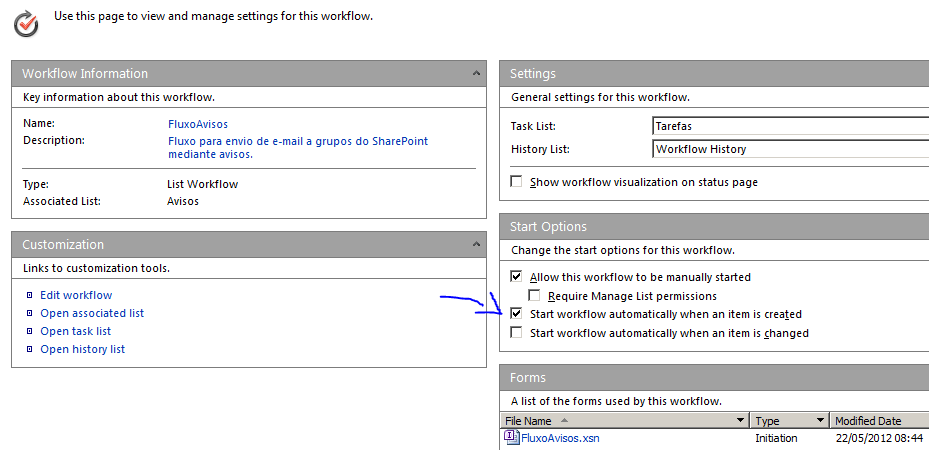Check Require Manage List permissions
Image resolution: width=929 pixels, height=450 pixels.
click(534, 296)
